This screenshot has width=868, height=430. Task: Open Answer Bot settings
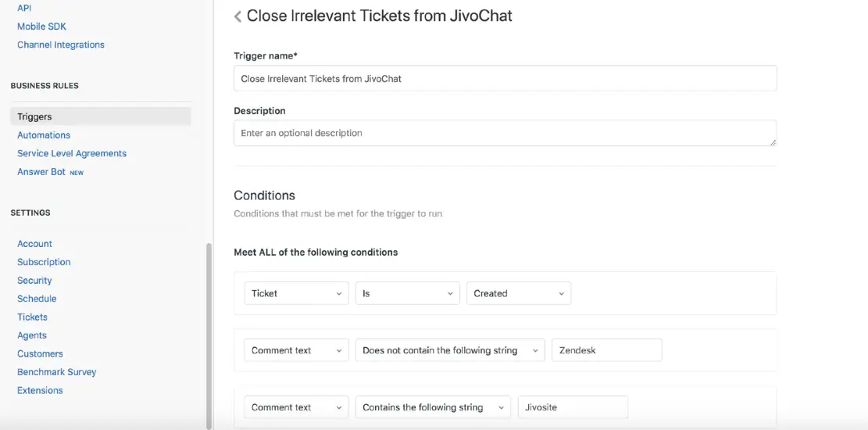pos(41,172)
